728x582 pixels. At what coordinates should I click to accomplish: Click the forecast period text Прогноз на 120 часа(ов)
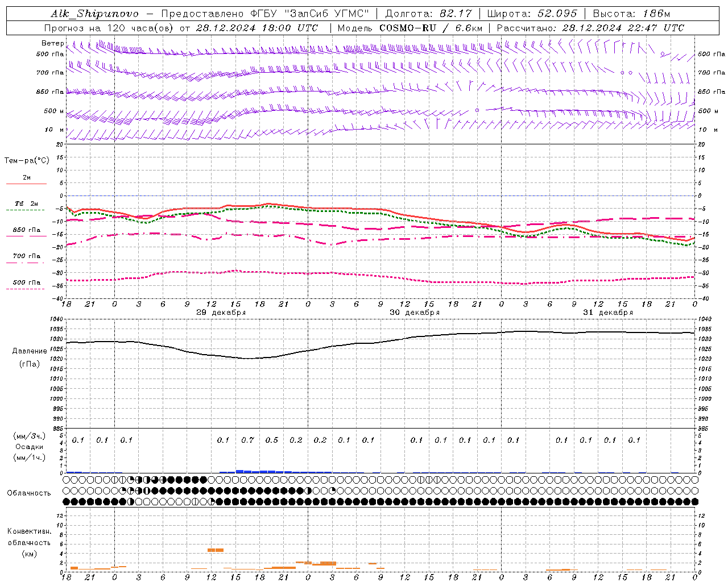click(x=109, y=28)
